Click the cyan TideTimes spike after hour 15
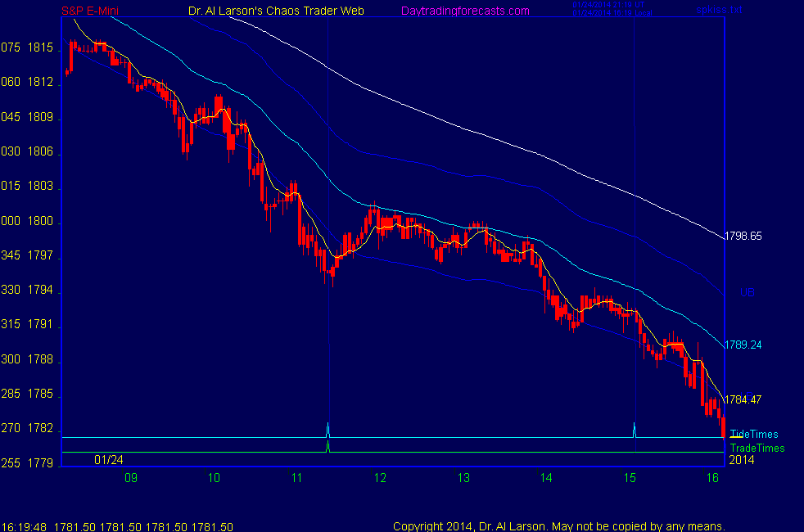 pos(635,430)
